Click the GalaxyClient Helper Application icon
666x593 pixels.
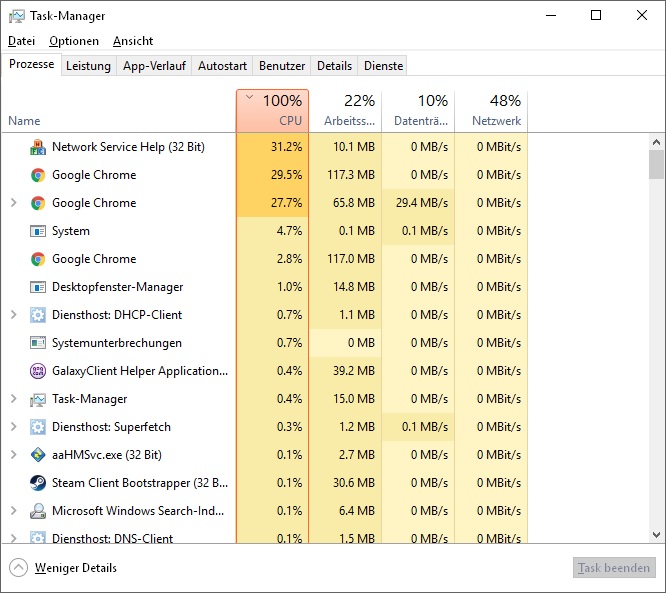point(38,371)
